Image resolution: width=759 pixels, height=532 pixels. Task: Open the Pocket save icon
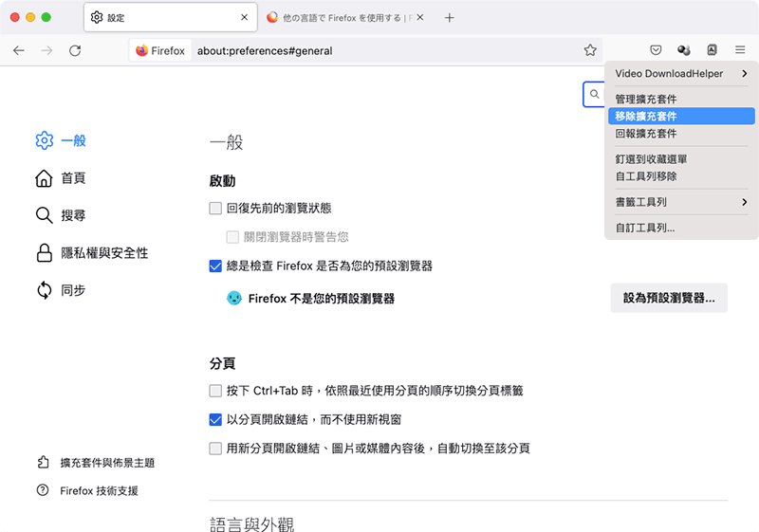(656, 50)
